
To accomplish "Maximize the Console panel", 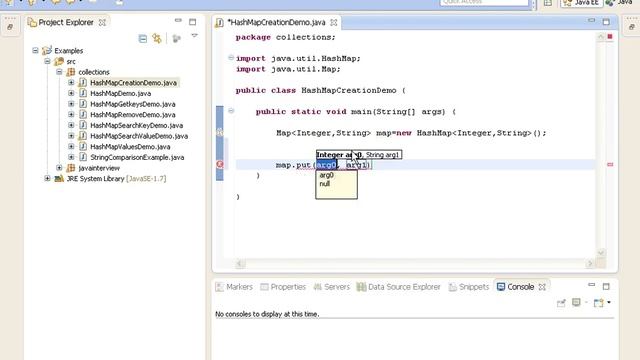I will (606, 287).
